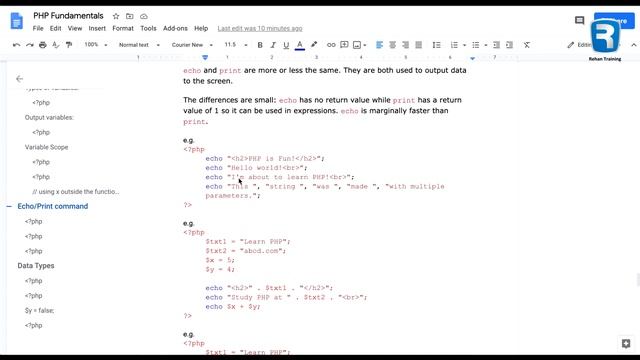This screenshot has width=640, height=360.
Task: Open the last edit history link
Action: 260,28
